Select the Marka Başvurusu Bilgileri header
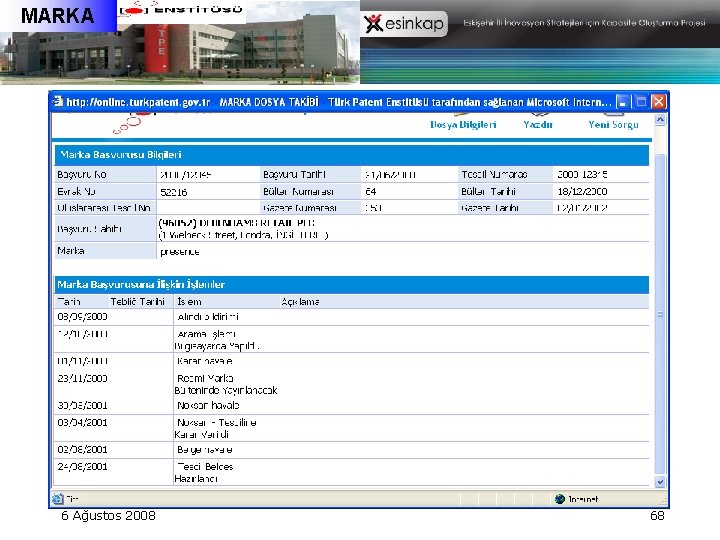 [351, 155]
